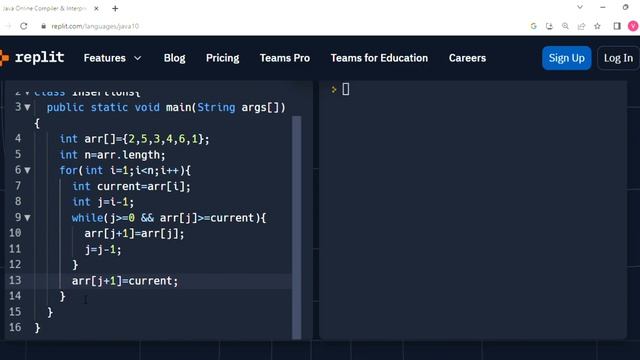640x360 pixels.
Task: Click the 'int current=arr[i];' line
Action: tap(131, 186)
